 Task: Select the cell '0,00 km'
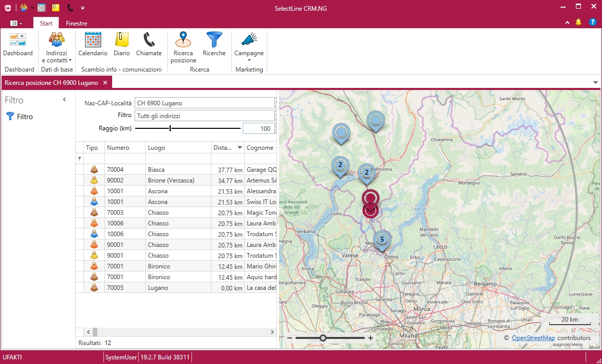tap(228, 288)
